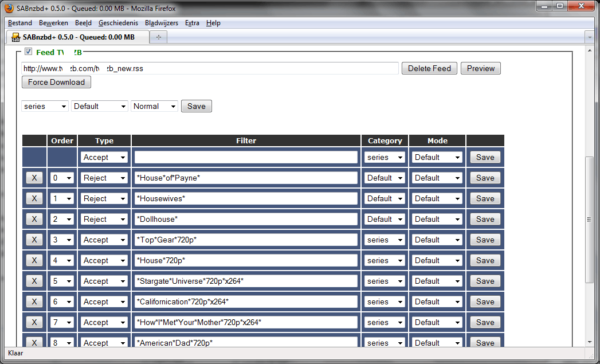Open Type dropdown for new filter row
This screenshot has width=600, height=364.
pos(104,157)
